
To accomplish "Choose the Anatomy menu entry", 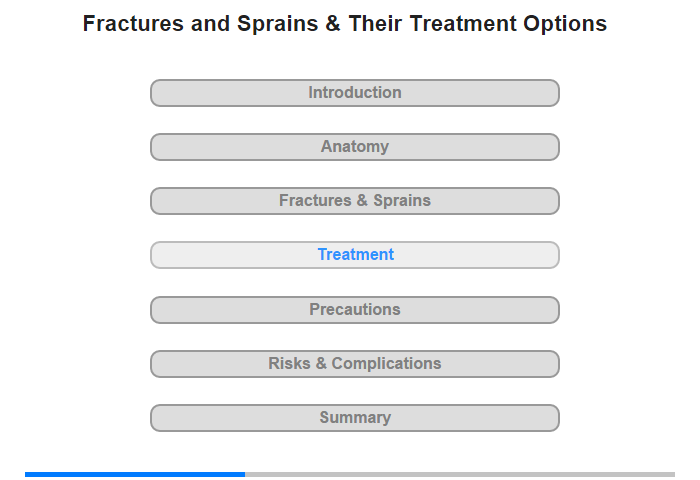I will 355,146.
